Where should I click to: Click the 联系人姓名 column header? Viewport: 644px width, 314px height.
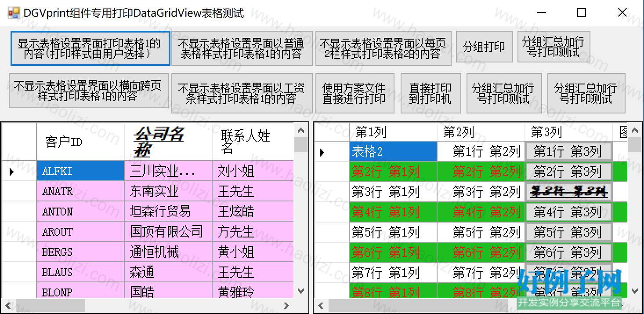(x=253, y=142)
